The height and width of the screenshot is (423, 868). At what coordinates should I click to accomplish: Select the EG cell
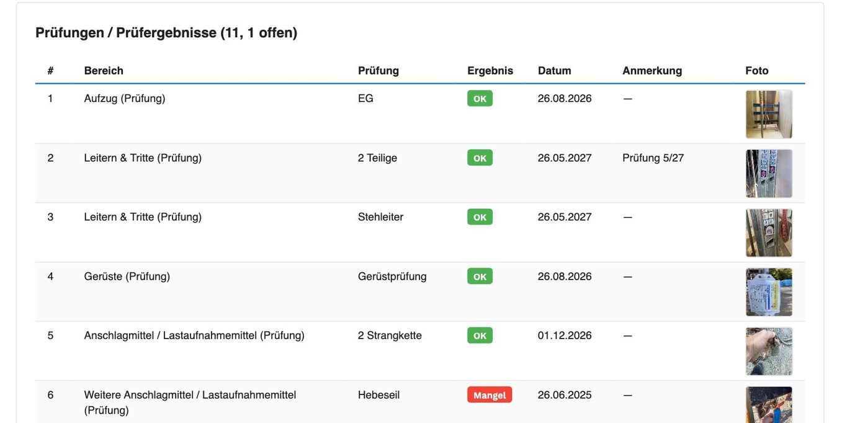(x=365, y=99)
